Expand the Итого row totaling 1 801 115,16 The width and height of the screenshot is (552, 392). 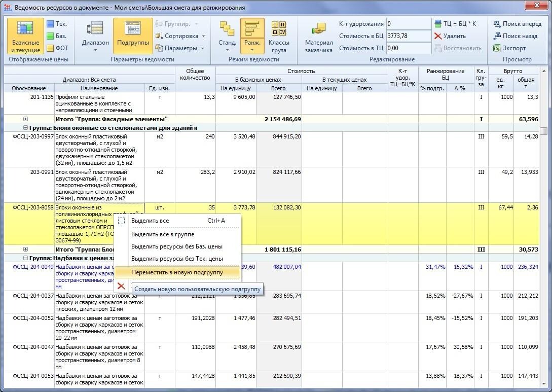(25, 250)
